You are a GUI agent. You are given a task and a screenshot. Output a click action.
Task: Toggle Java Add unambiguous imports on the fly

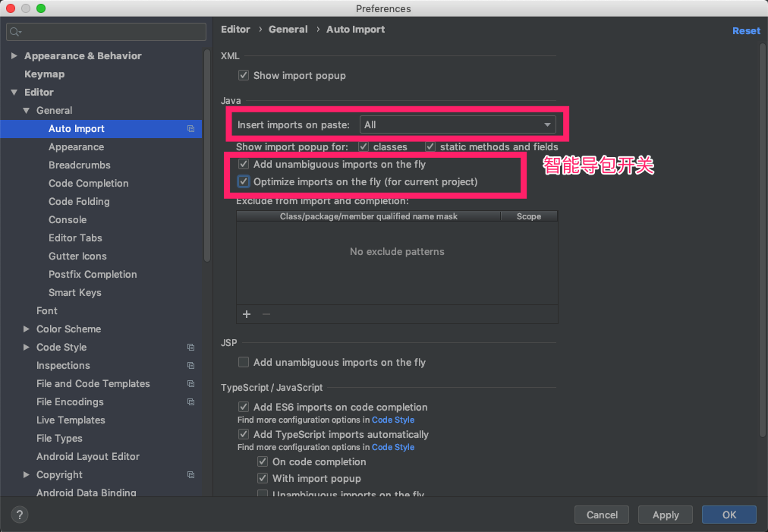[244, 164]
